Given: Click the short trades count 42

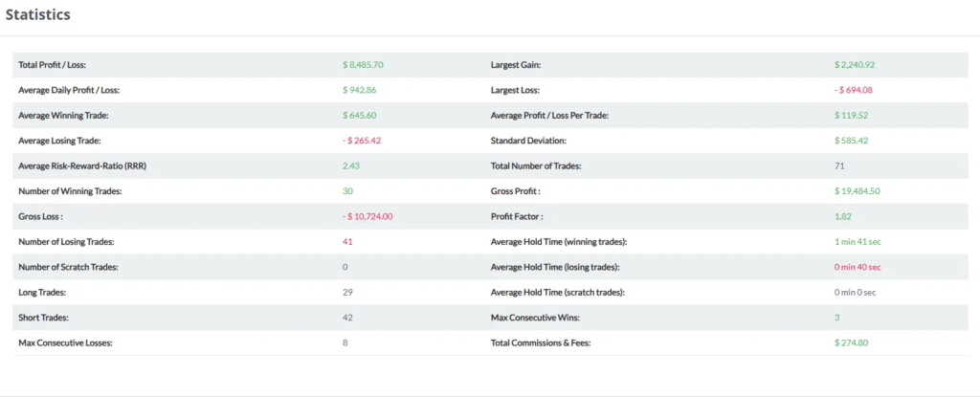Looking at the screenshot, I should coord(347,318).
